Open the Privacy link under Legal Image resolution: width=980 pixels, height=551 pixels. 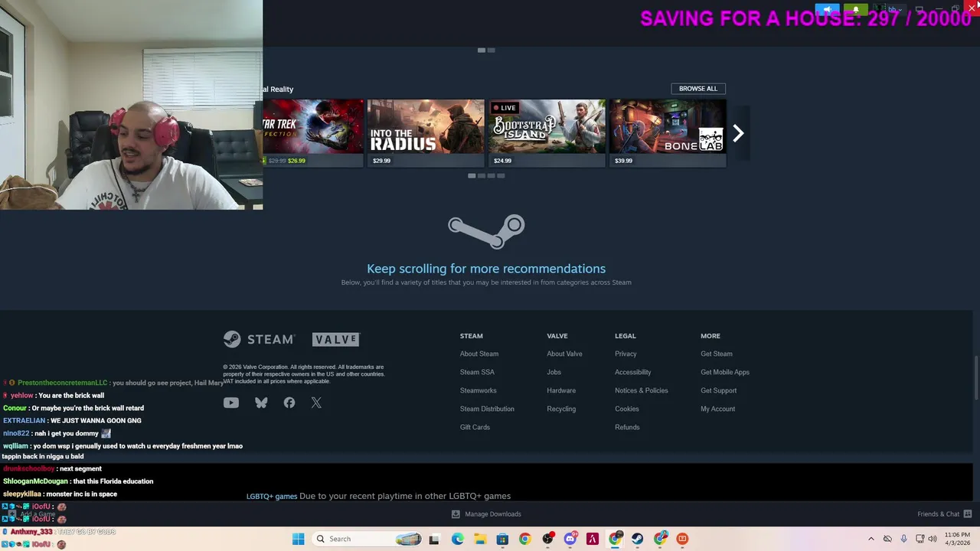tap(626, 354)
